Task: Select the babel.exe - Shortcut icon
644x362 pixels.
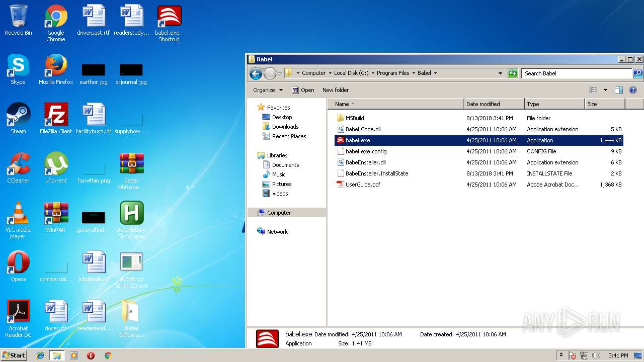Action: [169, 23]
